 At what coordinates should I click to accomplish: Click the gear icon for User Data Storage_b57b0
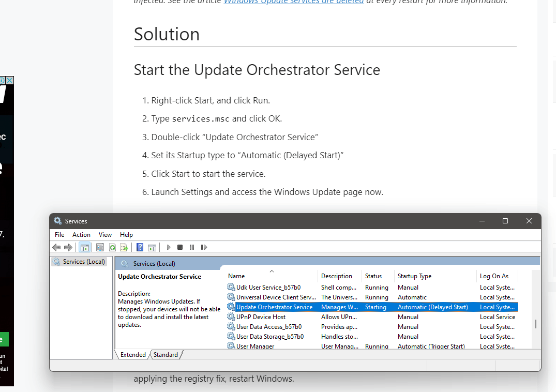point(231,336)
